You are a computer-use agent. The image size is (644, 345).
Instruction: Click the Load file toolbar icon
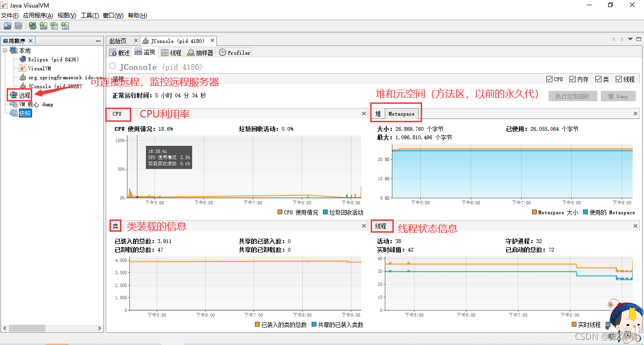(x=8, y=26)
